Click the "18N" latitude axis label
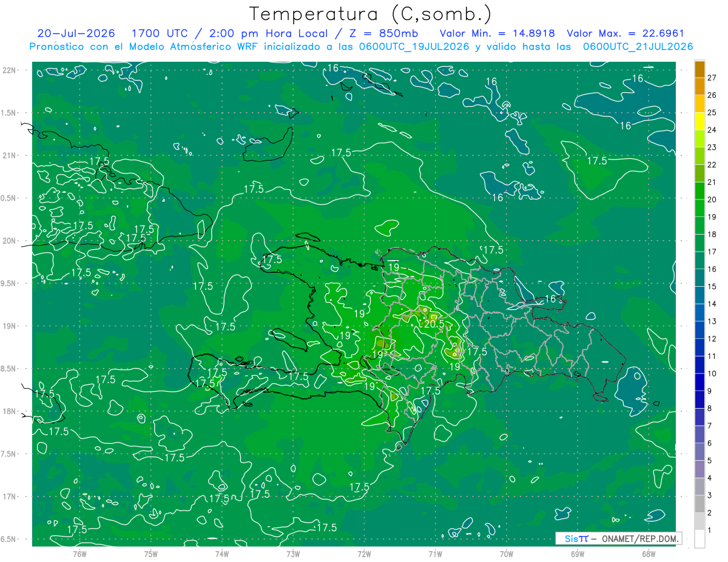 [x=9, y=412]
